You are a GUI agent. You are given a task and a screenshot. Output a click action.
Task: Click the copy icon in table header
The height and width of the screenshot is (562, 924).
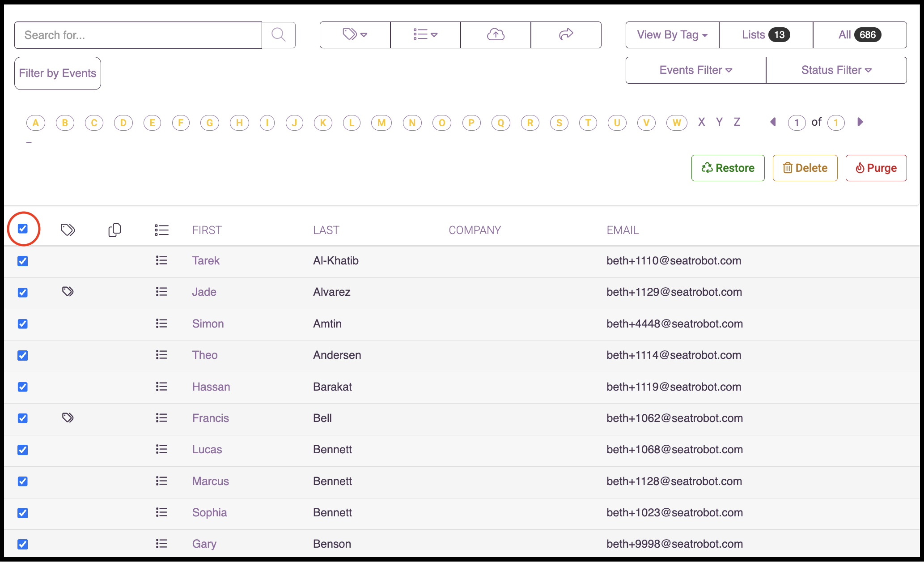[114, 230]
